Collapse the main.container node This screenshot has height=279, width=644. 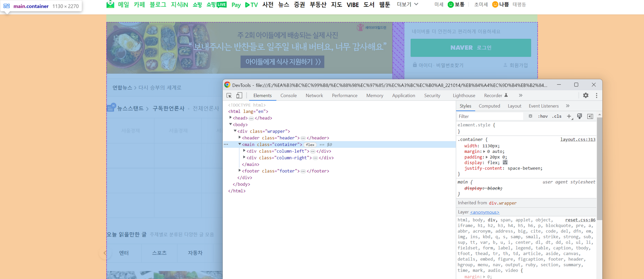(240, 144)
